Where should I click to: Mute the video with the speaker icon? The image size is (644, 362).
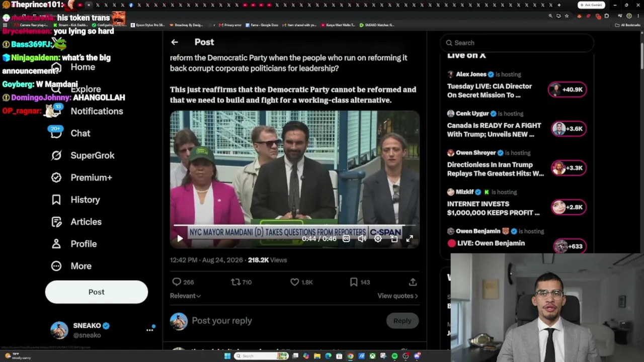click(362, 239)
